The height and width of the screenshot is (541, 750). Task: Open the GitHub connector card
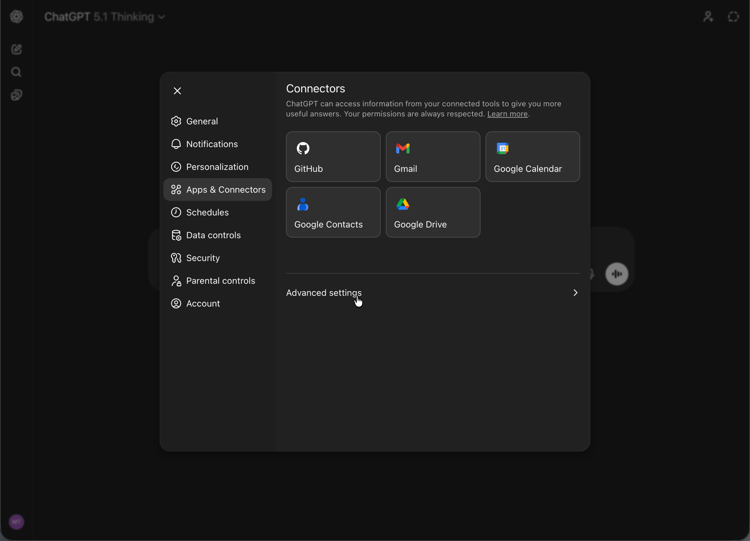click(333, 156)
